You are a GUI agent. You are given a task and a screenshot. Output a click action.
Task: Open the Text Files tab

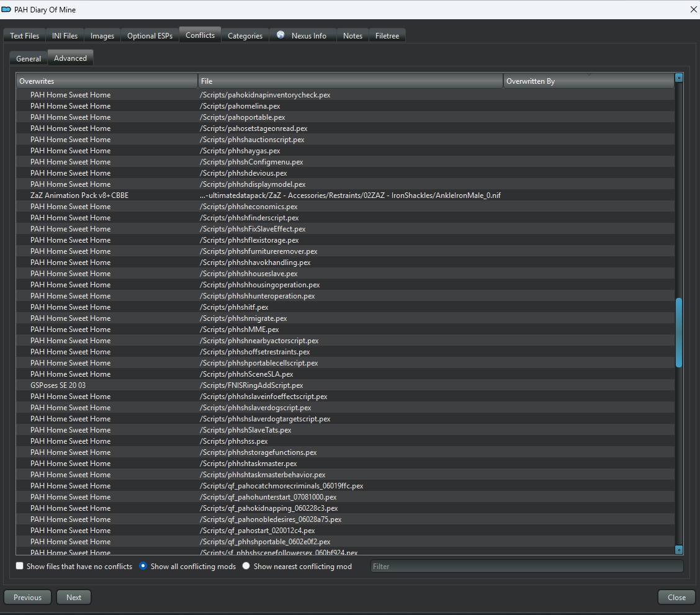pyautogui.click(x=25, y=36)
